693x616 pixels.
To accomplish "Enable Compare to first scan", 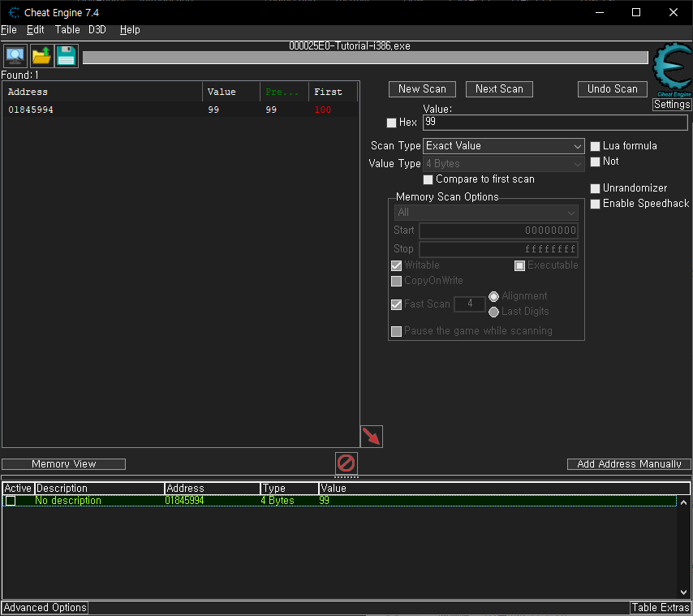I will tap(428, 179).
